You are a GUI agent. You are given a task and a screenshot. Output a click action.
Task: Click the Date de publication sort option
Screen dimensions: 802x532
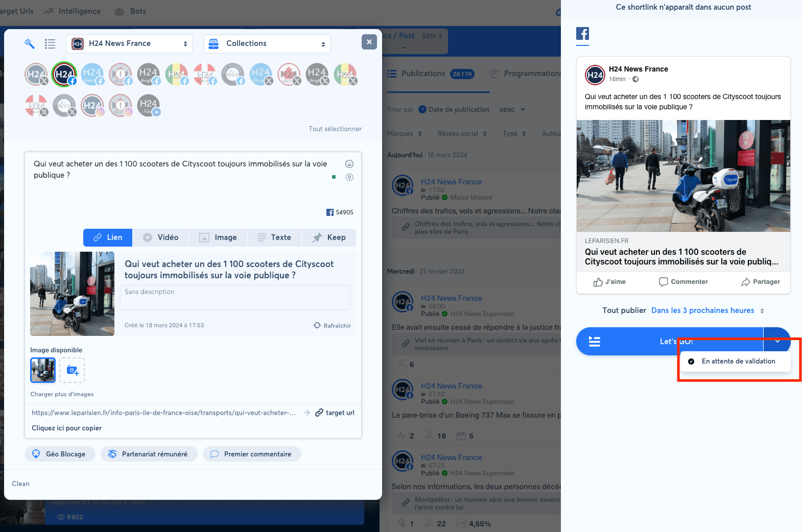tap(454, 110)
